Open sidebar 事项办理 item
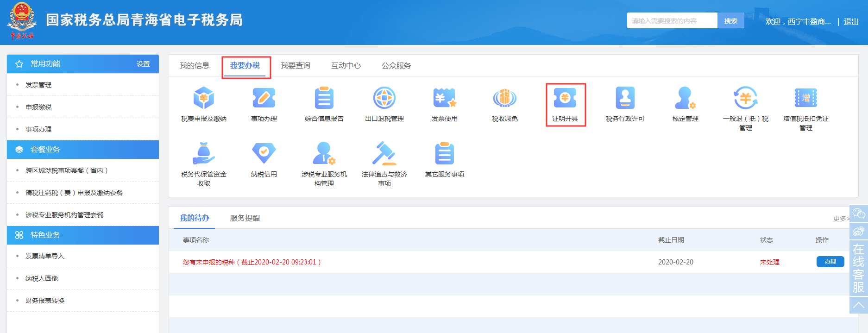This screenshot has width=868, height=333. pos(38,129)
